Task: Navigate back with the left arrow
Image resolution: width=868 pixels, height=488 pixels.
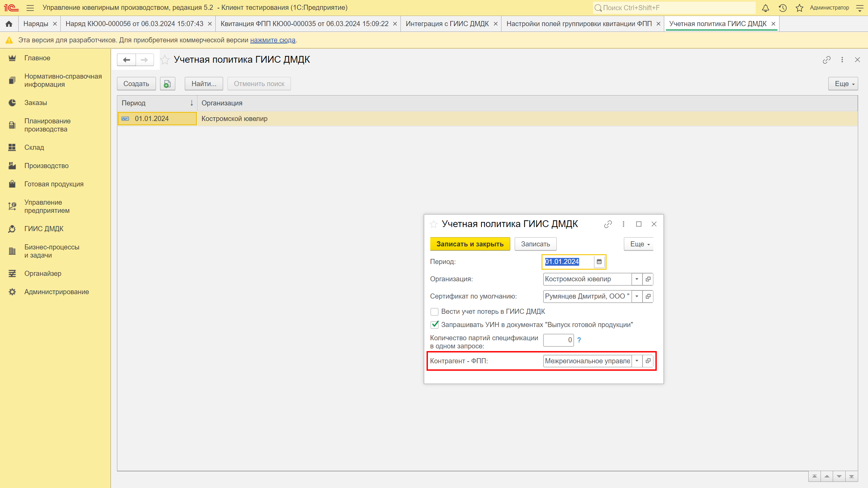Action: (x=126, y=60)
